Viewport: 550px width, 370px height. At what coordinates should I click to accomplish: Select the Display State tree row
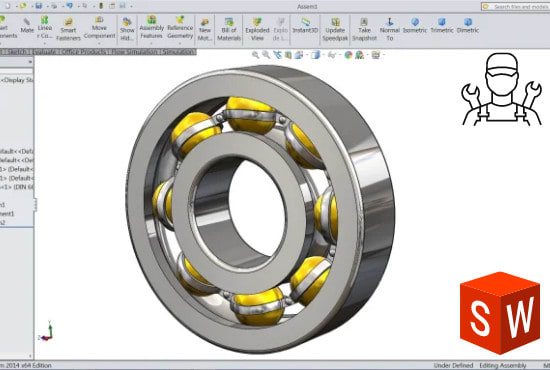pos(17,80)
